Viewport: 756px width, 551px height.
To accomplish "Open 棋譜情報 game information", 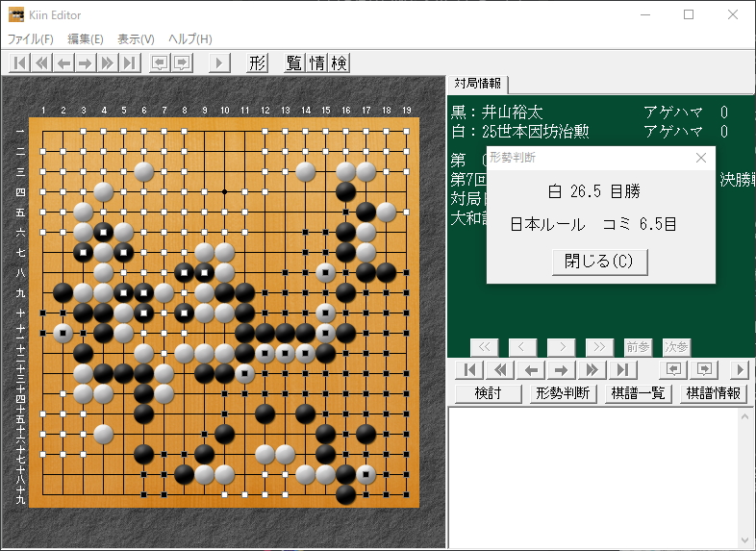I will tap(713, 393).
